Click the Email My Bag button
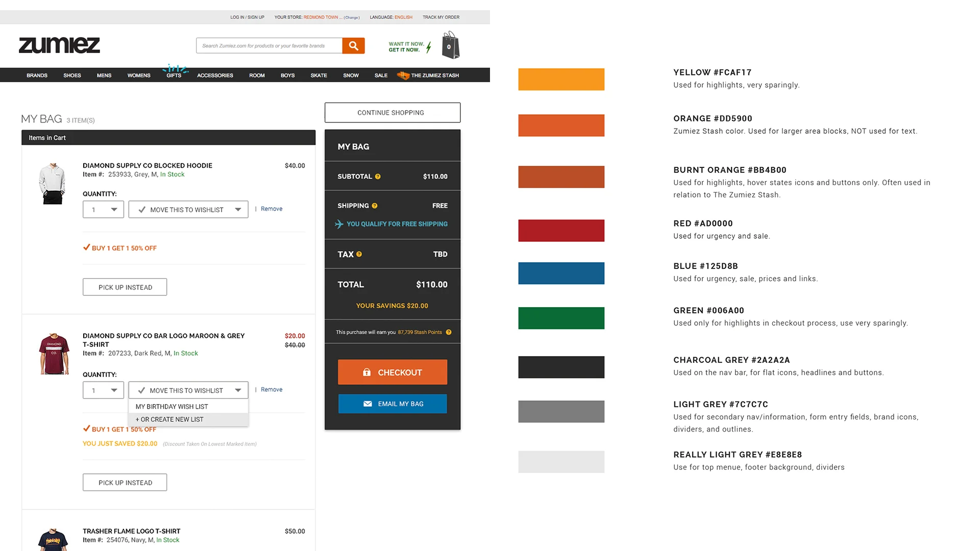 click(x=392, y=404)
